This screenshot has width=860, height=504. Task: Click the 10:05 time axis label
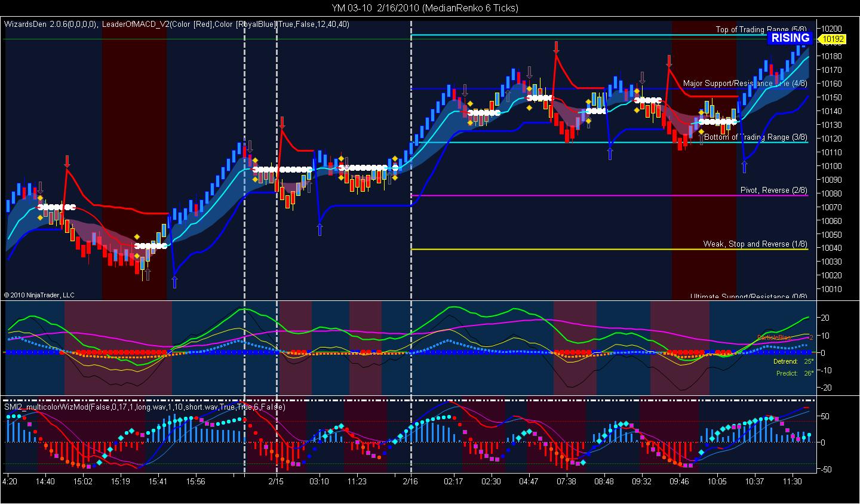pyautogui.click(x=717, y=481)
